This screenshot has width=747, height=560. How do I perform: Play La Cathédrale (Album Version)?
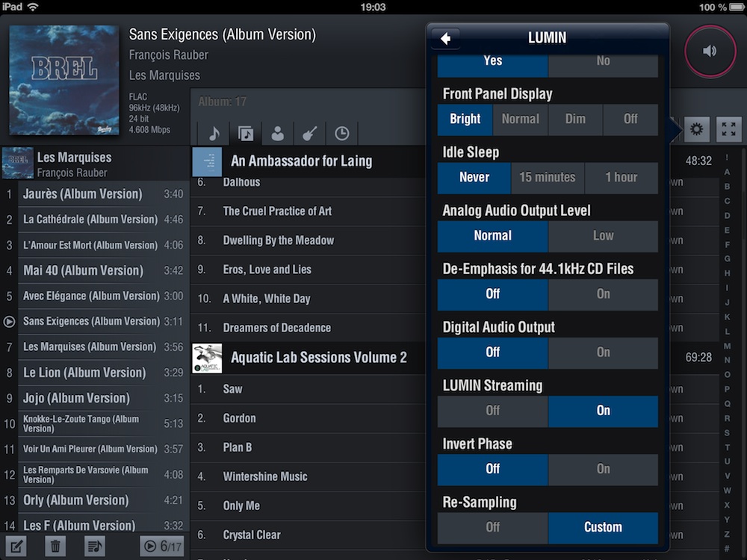(94, 220)
